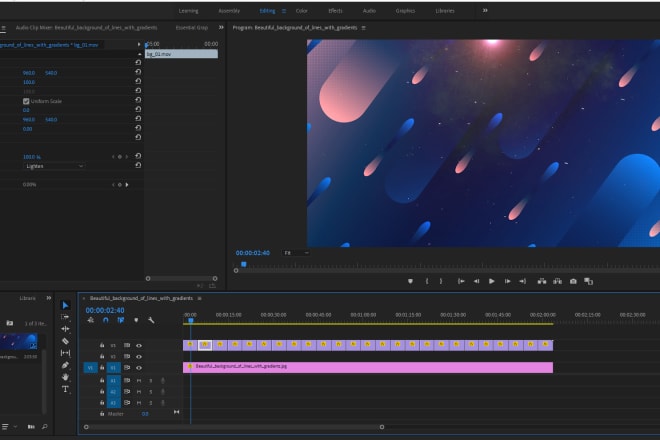The image size is (660, 440).
Task: Go to In point in Program monitor
Action: (x=461, y=281)
